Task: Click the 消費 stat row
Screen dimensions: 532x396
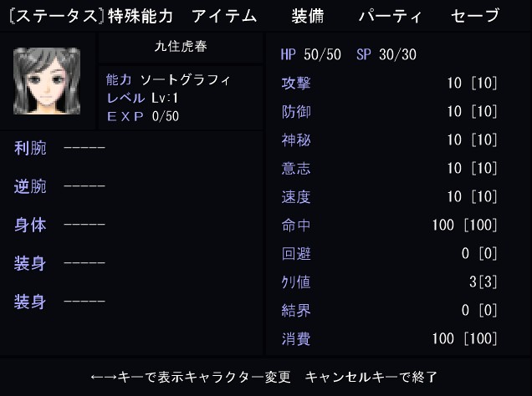Action: click(389, 338)
